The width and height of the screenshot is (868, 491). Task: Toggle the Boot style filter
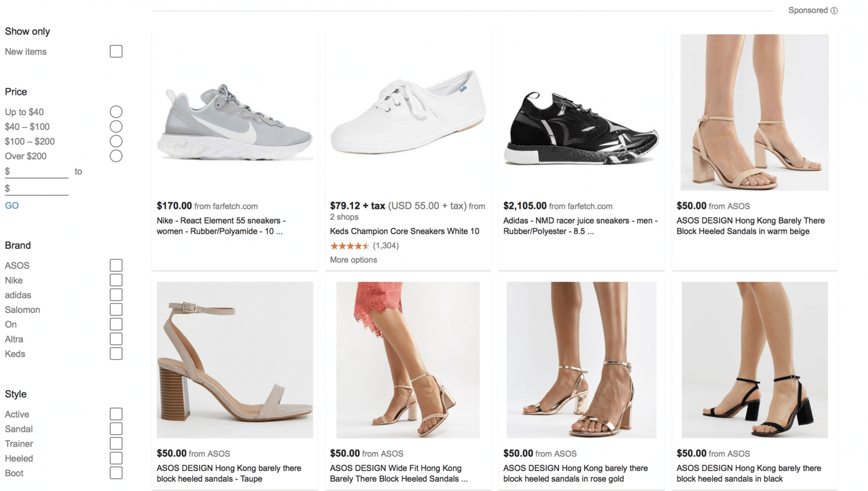(116, 473)
